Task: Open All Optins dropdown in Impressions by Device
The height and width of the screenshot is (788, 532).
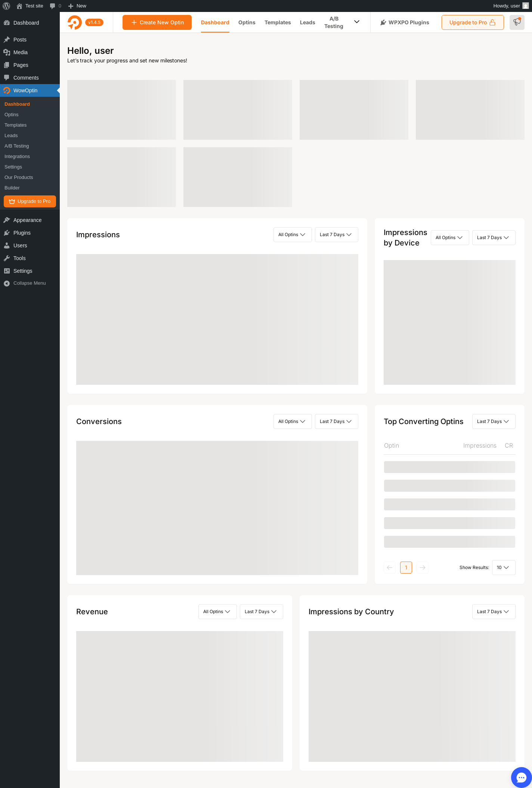Action: point(450,238)
